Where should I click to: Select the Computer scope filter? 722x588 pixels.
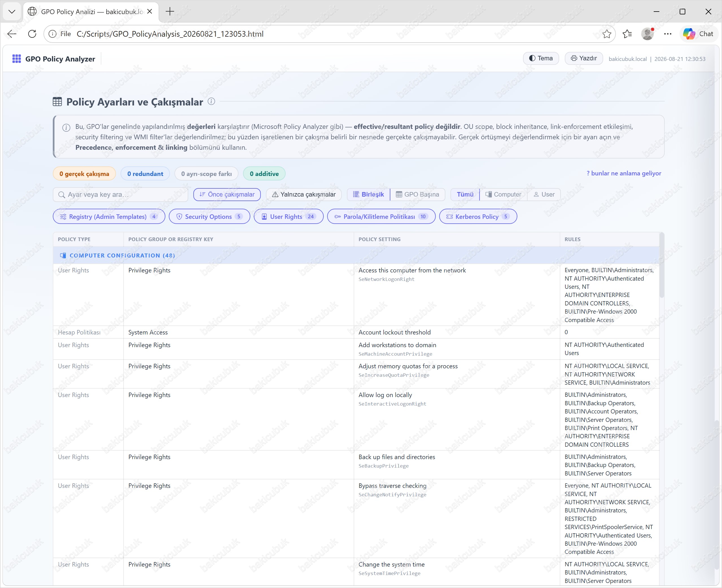503,194
